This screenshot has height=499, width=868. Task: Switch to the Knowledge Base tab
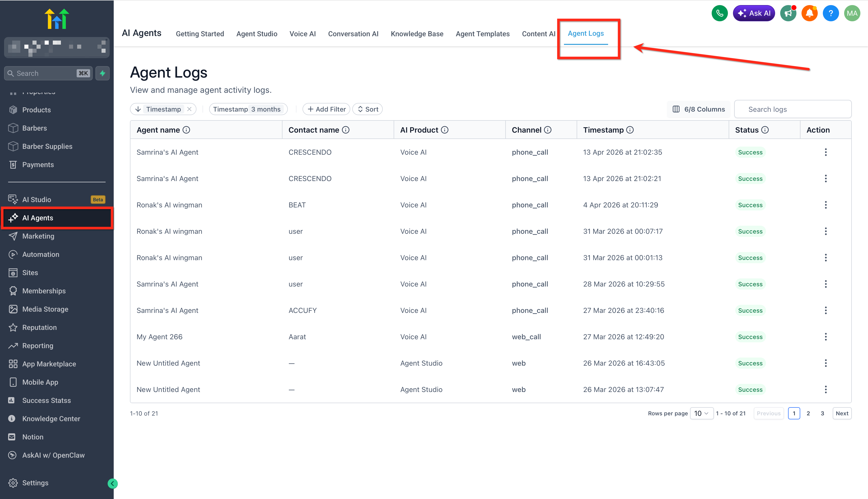417,33
